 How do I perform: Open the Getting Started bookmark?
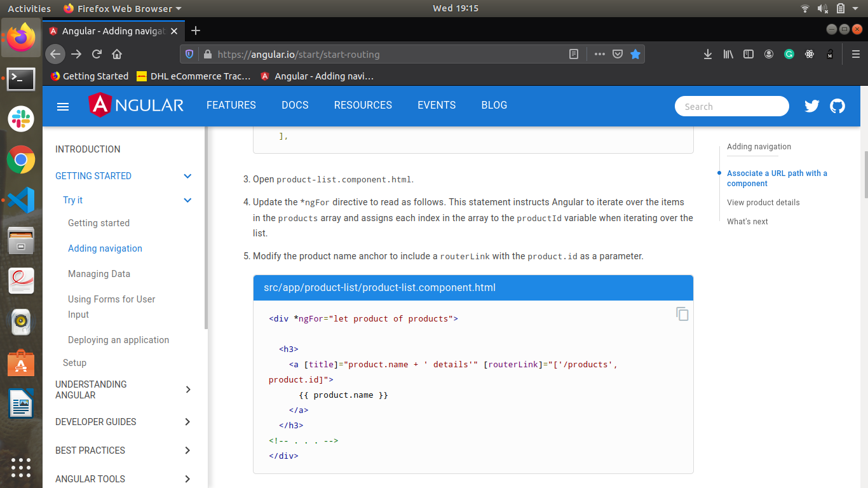coord(90,76)
